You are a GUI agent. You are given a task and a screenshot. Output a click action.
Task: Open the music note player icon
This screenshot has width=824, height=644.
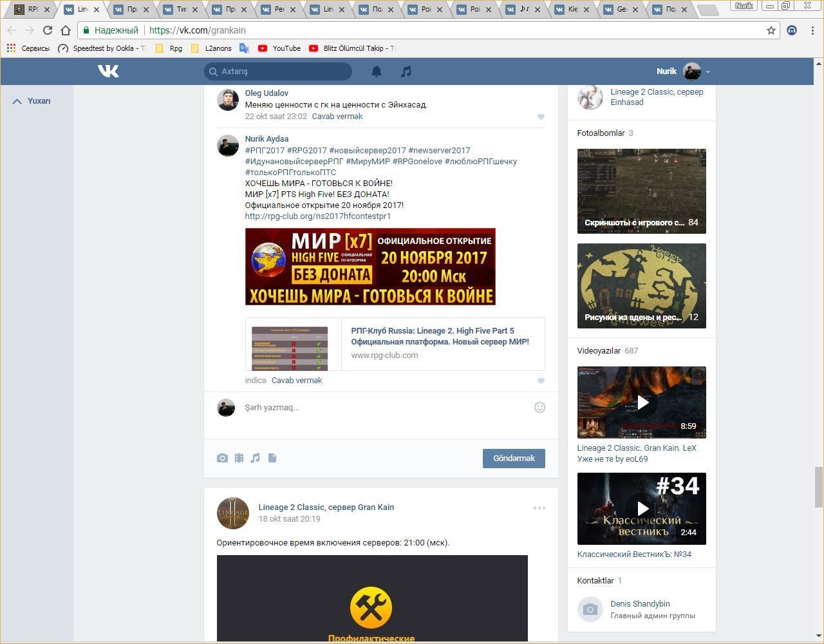(x=406, y=71)
